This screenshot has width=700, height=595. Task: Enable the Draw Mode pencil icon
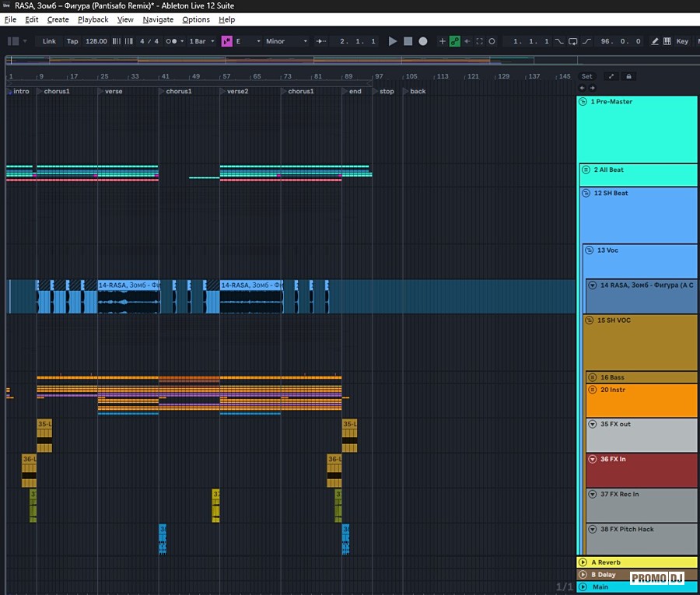pos(655,41)
